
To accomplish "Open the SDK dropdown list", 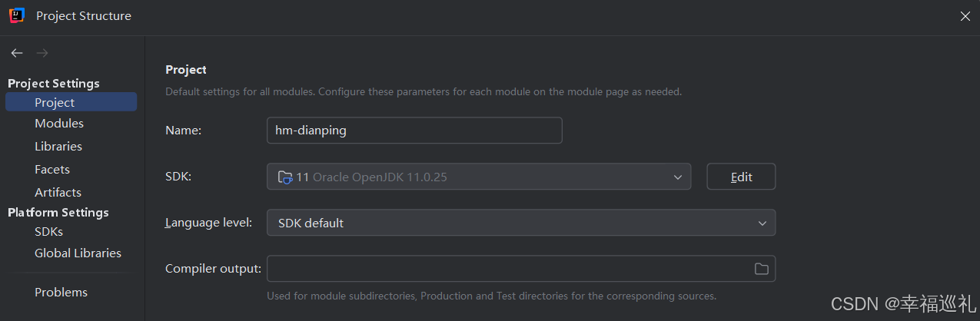I will (478, 177).
